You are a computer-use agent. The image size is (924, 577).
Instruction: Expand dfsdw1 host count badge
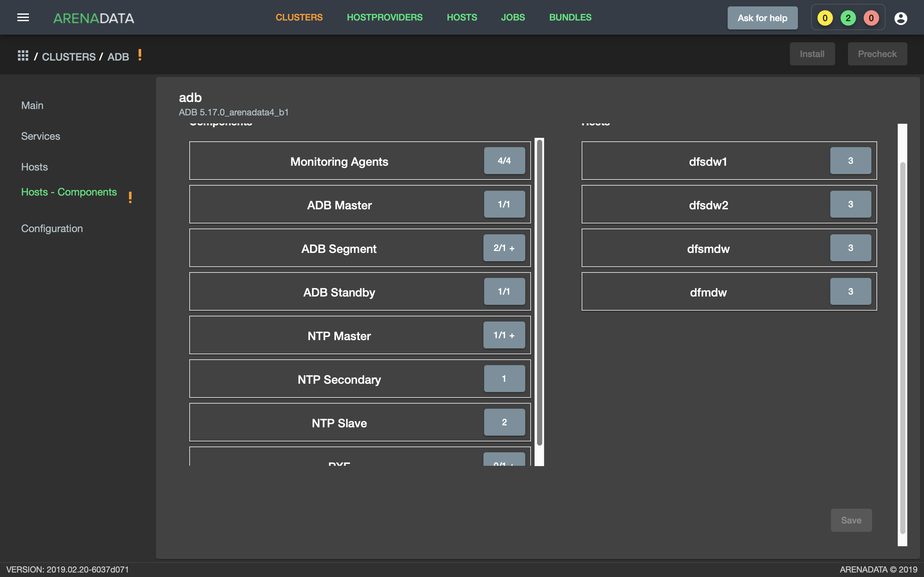click(850, 161)
